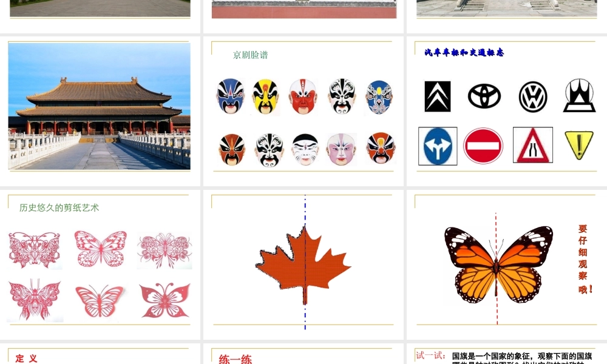607x364 pixels.
Task: Click the '历史悠久的剪纸艺术' slide title
Action: 59,207
